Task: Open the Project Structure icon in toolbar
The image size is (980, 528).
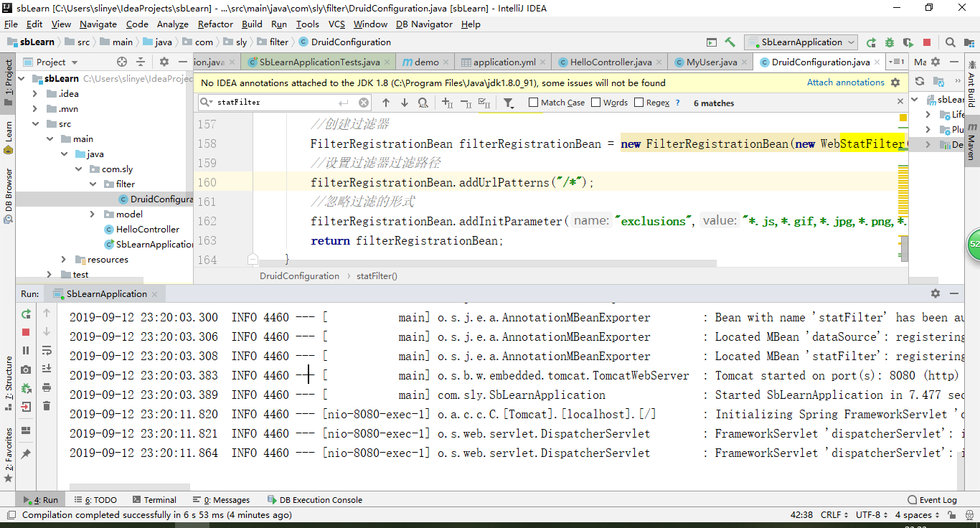Action: [x=969, y=42]
